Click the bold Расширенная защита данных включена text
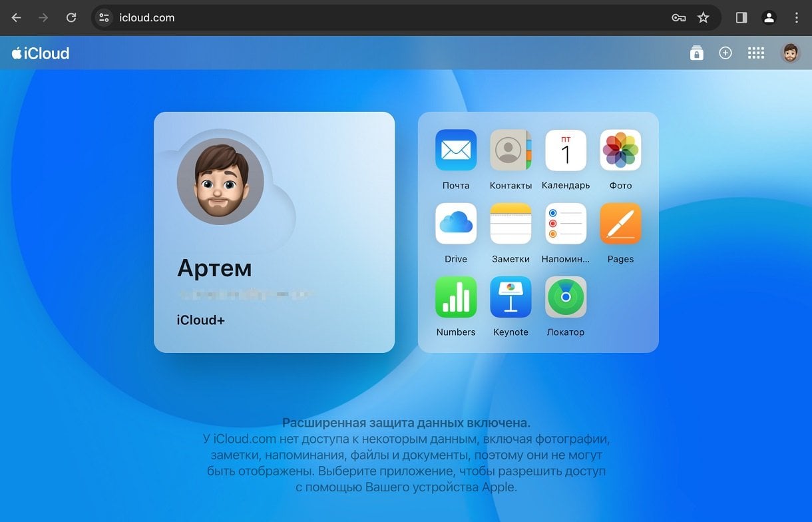 point(406,423)
